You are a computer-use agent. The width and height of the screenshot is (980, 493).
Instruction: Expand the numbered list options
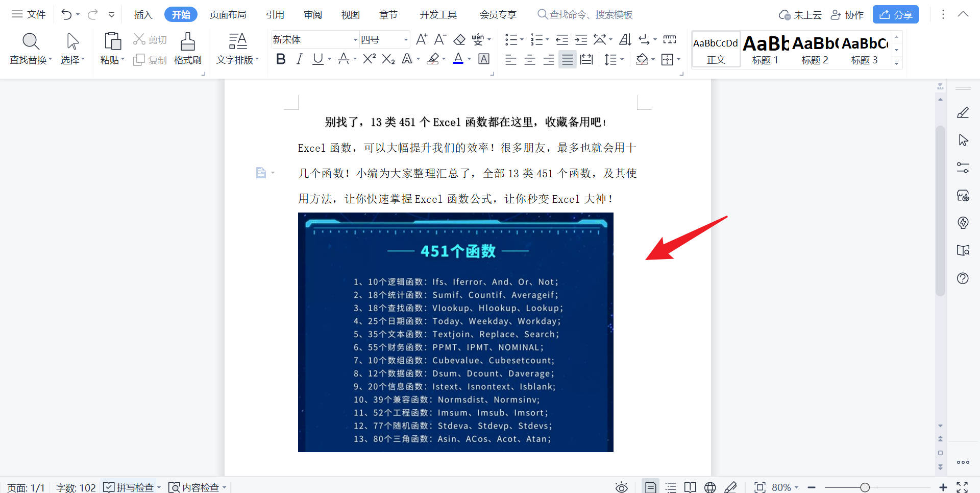coord(547,39)
